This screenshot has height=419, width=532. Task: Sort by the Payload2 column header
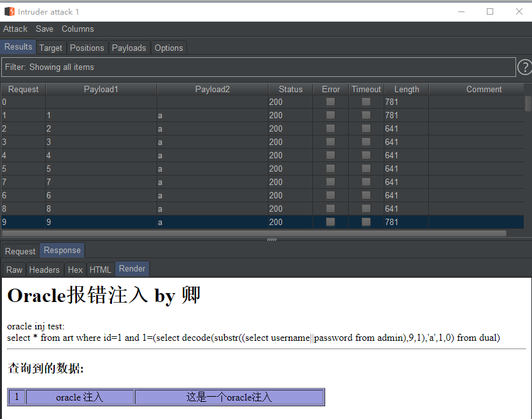[x=213, y=89]
